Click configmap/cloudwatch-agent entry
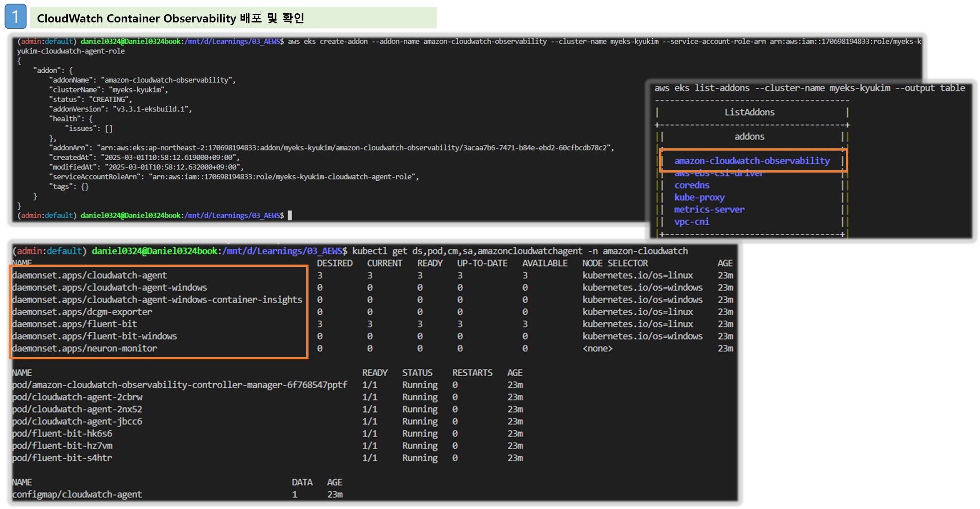 77,495
